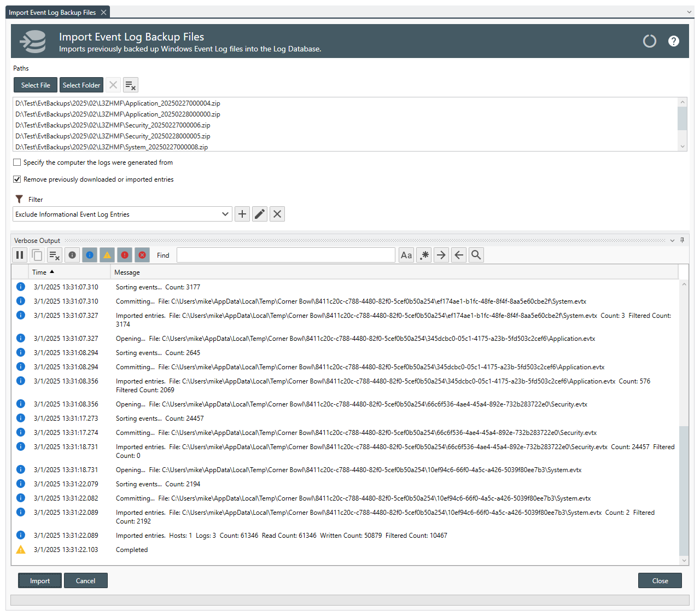This screenshot has width=700, height=616.
Task: Select the Import Event Log Backup Files tab
Action: point(52,12)
